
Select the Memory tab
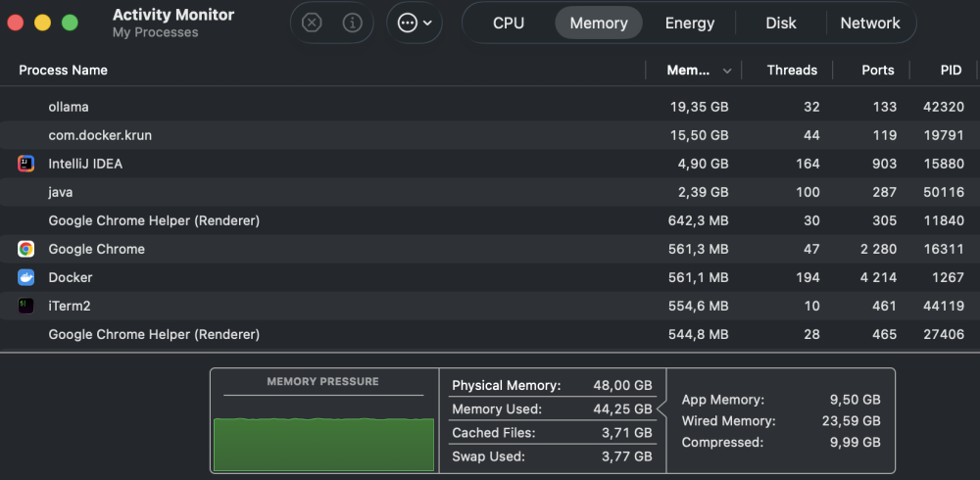599,24
